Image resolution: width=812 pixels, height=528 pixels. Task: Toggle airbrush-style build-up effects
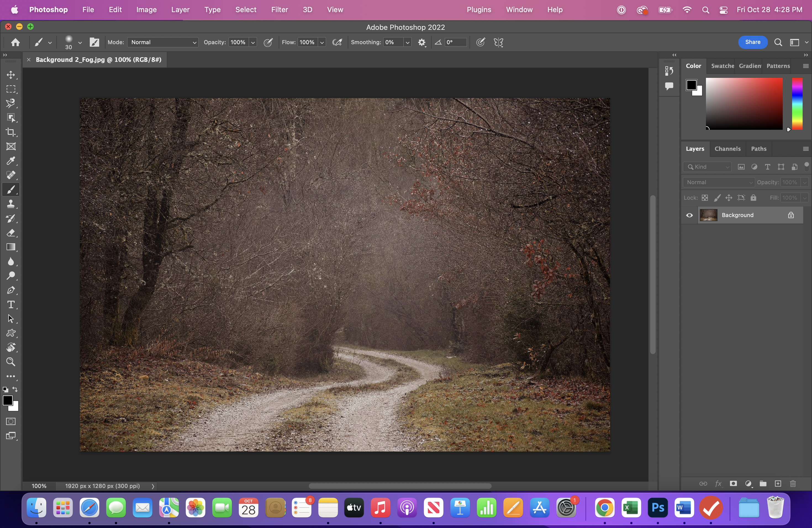[337, 42]
